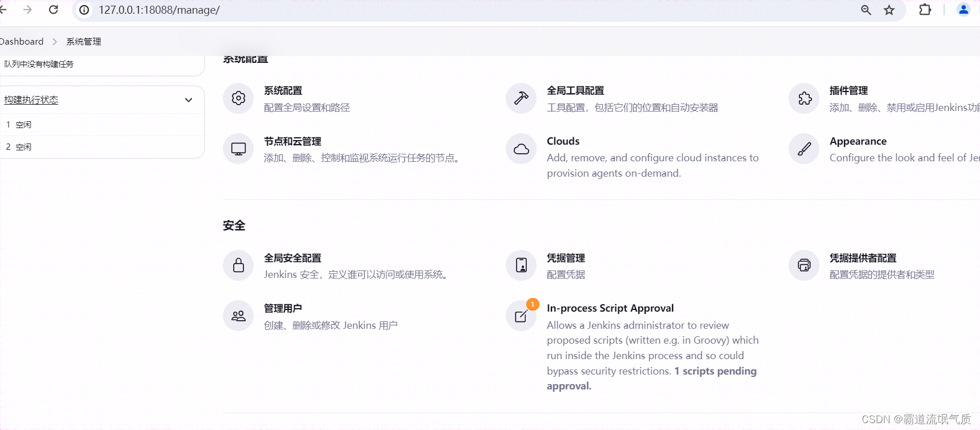Open the 插件管理 title link

[849, 90]
